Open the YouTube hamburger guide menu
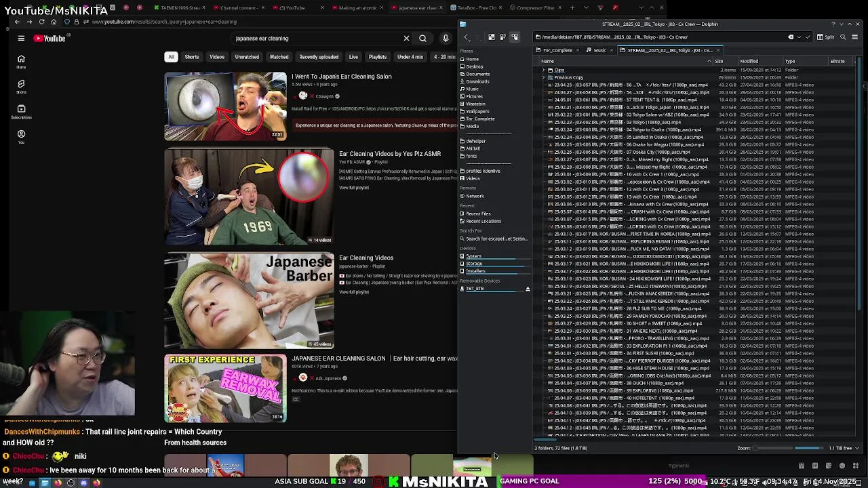Screen dimensions: 868x488 [x=21, y=39]
